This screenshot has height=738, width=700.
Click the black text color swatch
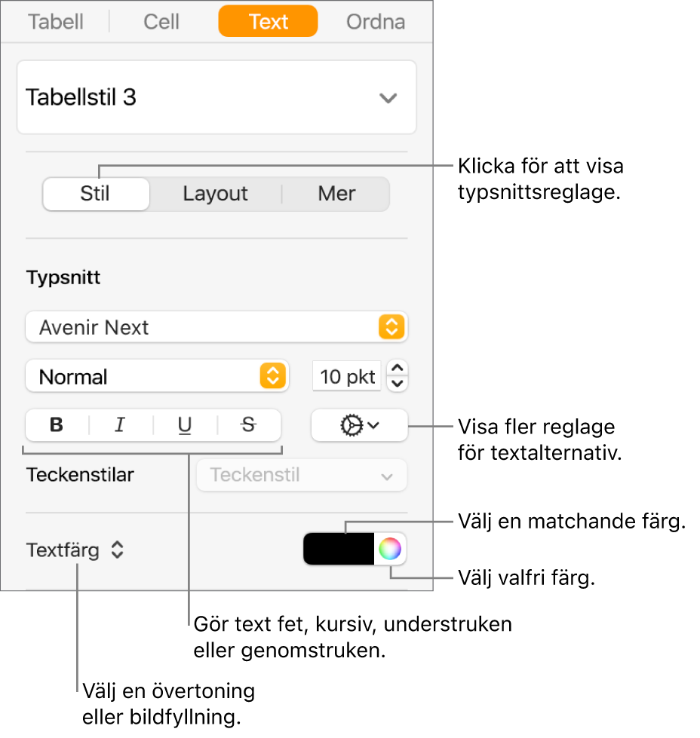(x=339, y=549)
